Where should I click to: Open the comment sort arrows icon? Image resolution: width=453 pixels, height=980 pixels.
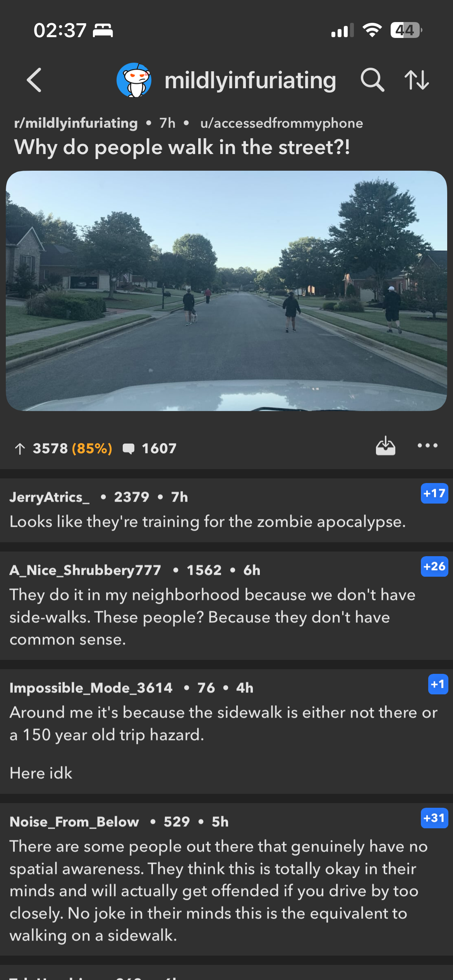417,80
